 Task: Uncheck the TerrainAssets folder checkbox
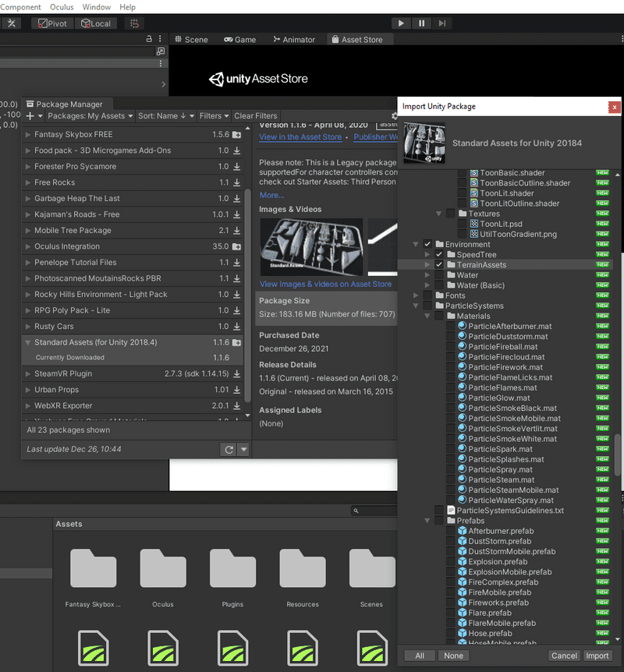pos(438,265)
